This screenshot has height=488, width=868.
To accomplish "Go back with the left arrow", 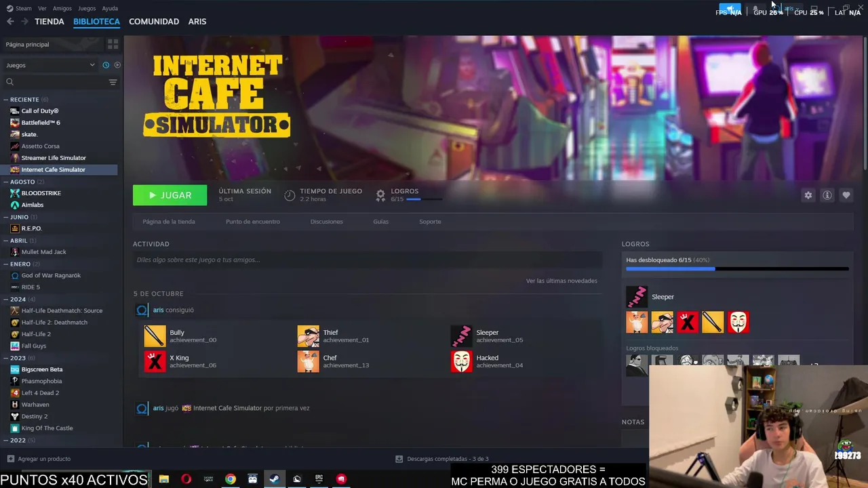I will click(10, 22).
